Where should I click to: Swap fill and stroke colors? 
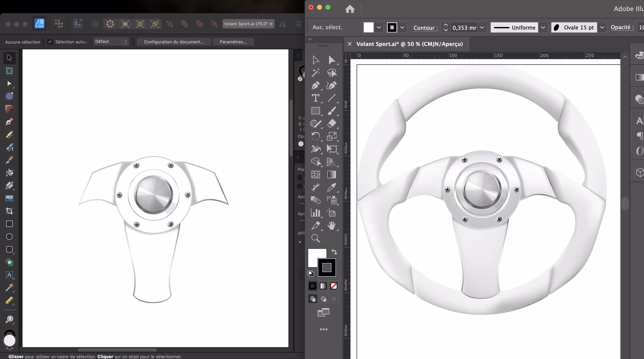point(334,252)
